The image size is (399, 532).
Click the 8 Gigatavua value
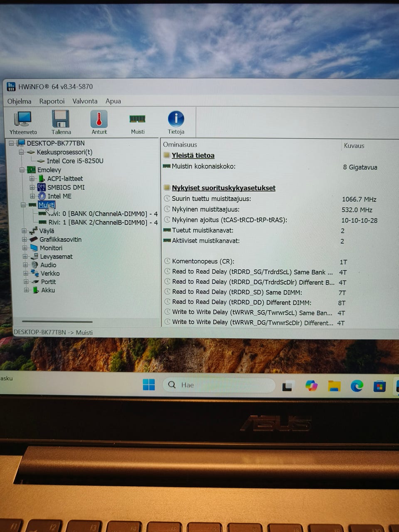[360, 167]
